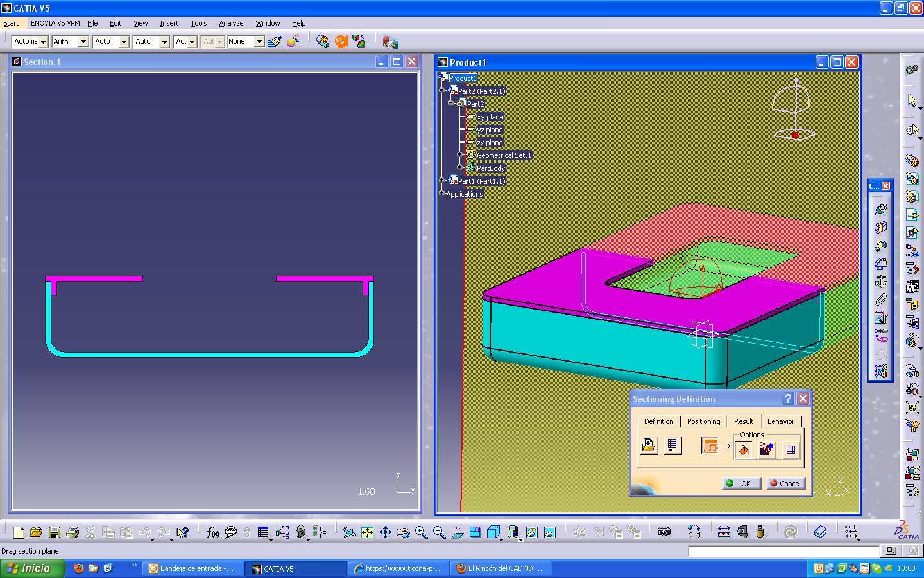Toggle the Clash Detection option in Sectioning dialog
Viewport: 924px width, 578px height.
pyautogui.click(x=767, y=450)
